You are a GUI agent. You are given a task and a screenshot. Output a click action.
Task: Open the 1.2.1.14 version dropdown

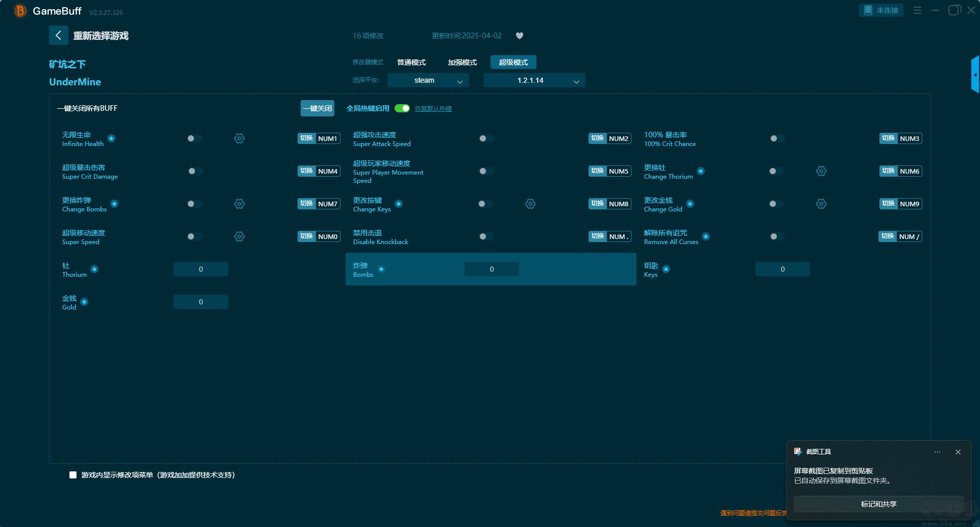[x=534, y=80]
